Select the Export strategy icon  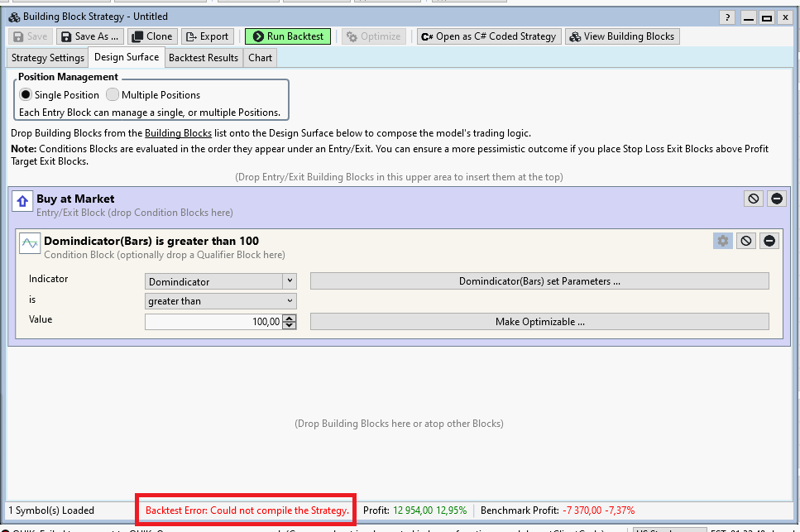tap(207, 36)
